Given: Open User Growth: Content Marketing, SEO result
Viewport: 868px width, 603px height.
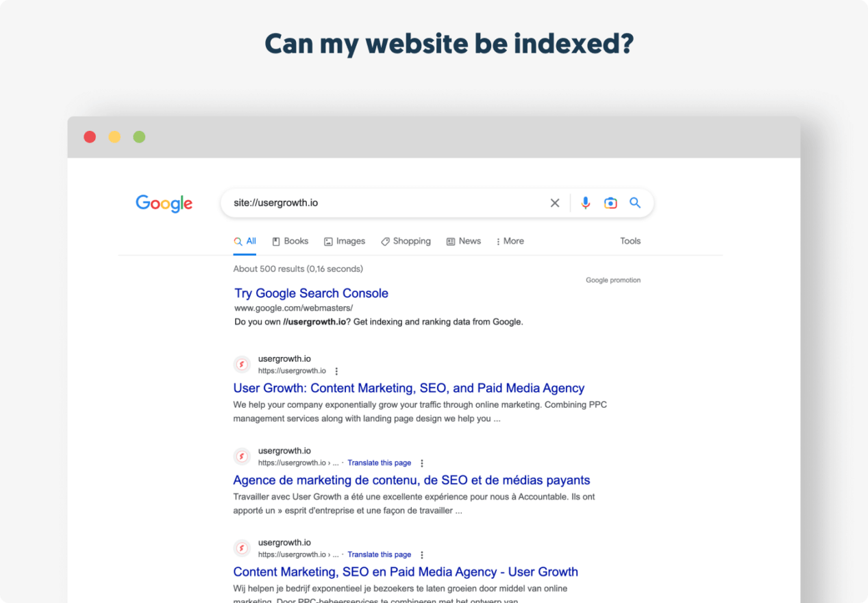Looking at the screenshot, I should tap(409, 389).
